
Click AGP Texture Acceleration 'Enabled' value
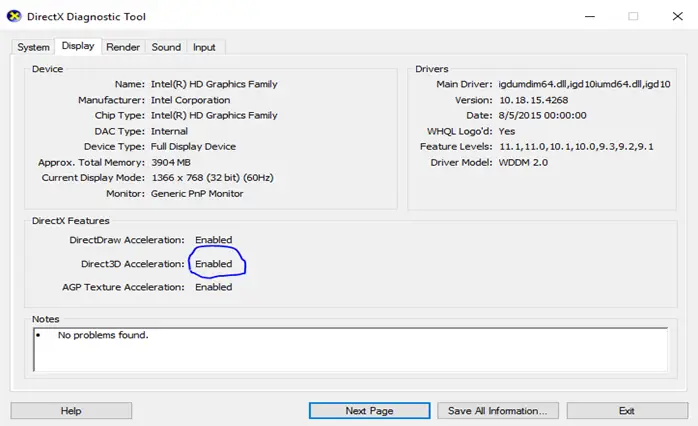point(214,287)
